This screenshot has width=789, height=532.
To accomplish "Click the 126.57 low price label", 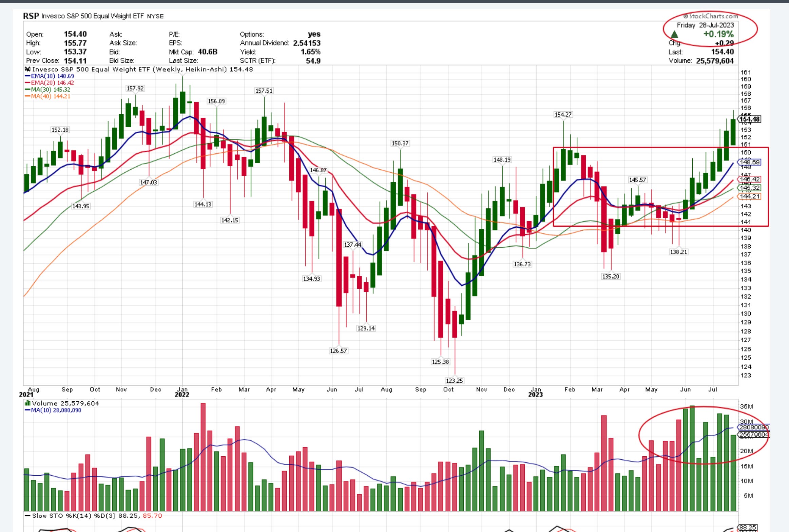I will click(x=339, y=351).
